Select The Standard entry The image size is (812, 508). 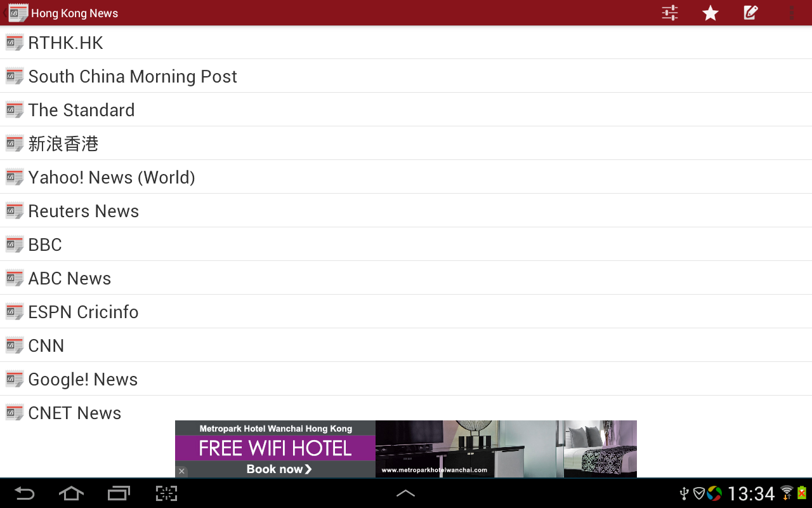point(406,110)
